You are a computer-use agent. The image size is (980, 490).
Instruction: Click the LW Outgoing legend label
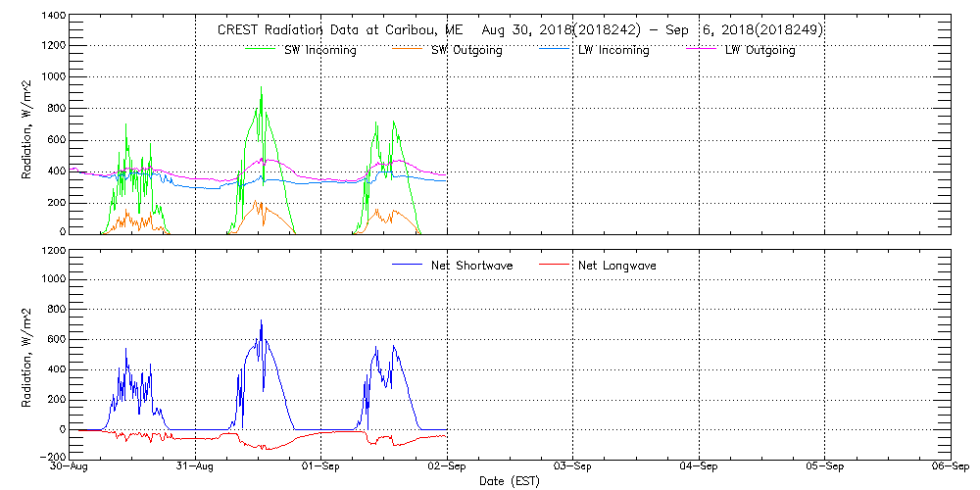click(759, 50)
